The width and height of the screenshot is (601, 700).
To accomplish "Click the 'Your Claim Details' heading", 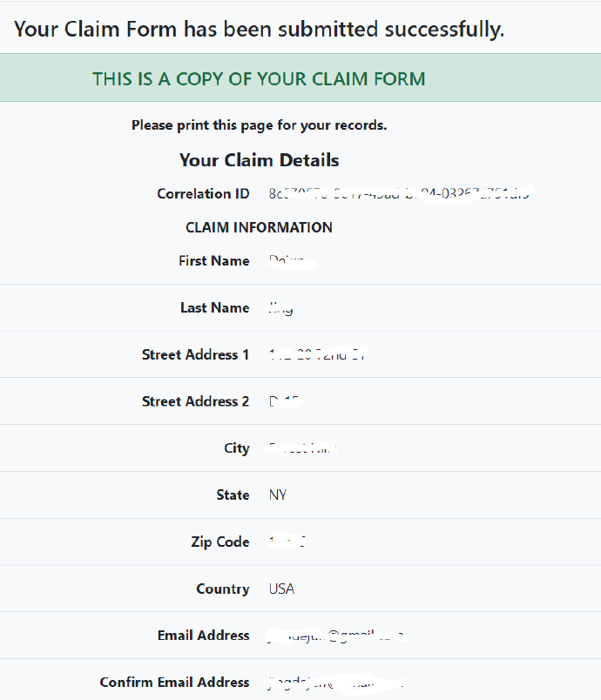I will (x=259, y=160).
